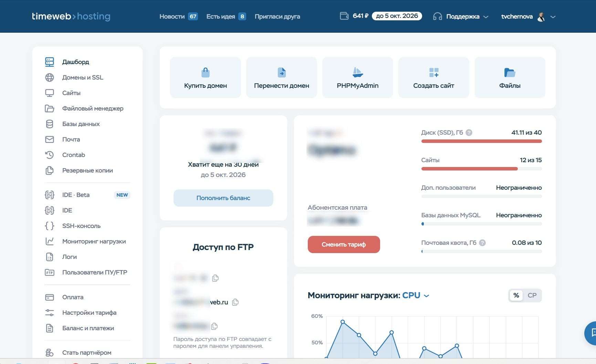Click the monitor icon beside Сайты
The width and height of the screenshot is (596, 364).
coord(50,93)
